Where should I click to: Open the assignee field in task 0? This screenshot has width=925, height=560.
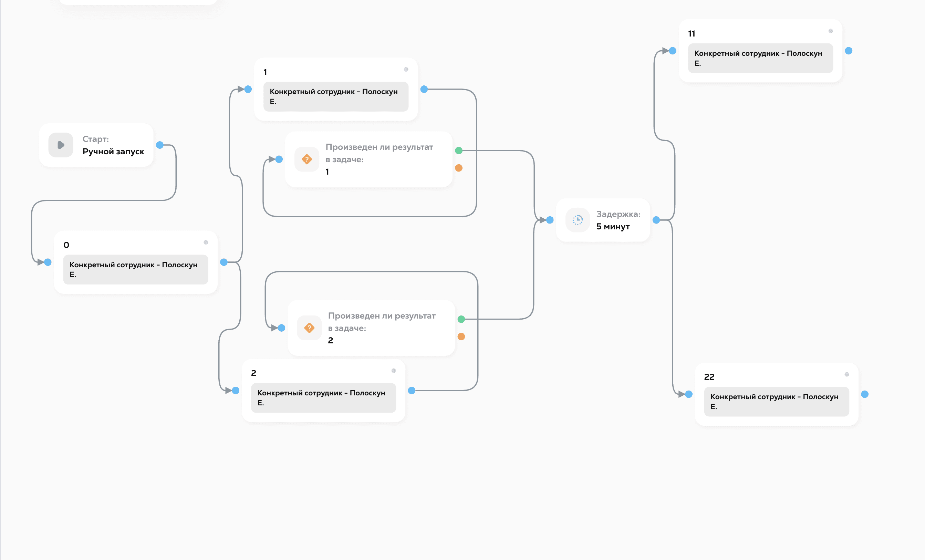point(136,269)
